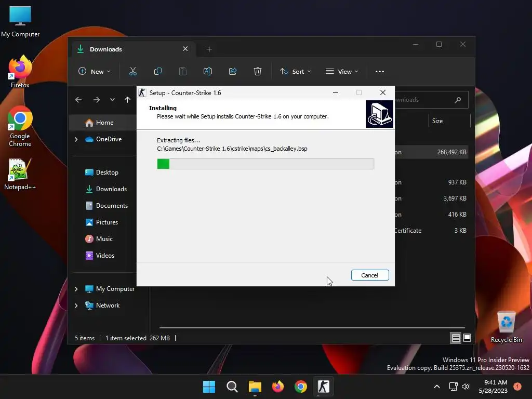Viewport: 532px width, 399px height.
Task: Click the setup wizard installer image icon
Action: (x=379, y=114)
